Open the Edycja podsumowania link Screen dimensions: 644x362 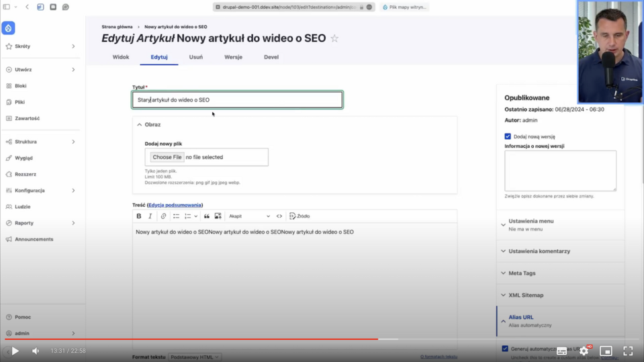click(x=175, y=205)
